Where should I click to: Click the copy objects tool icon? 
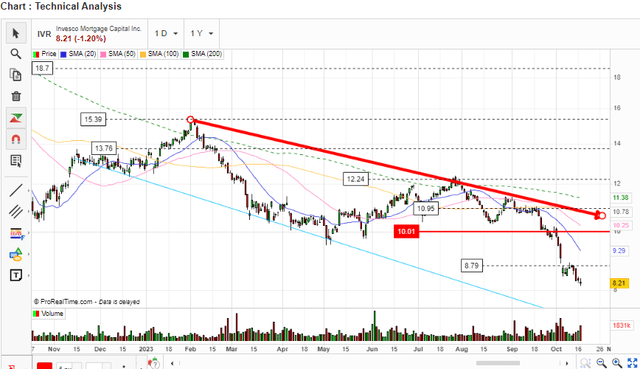point(16,75)
